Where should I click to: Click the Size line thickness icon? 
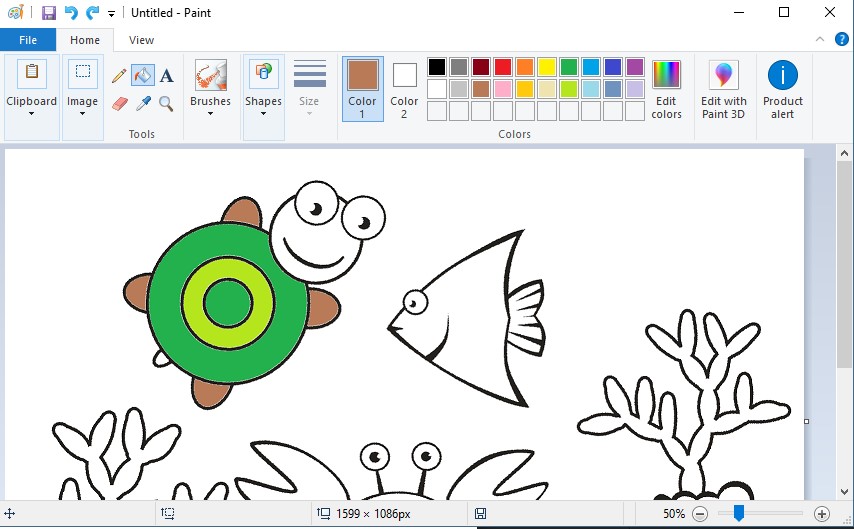tap(309, 74)
